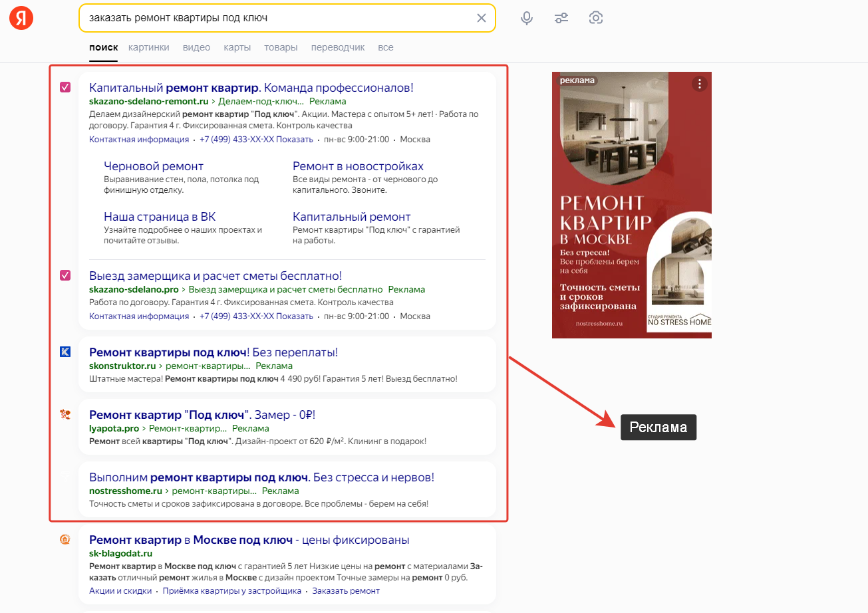Open the Yandex logo home page
Screen dimensions: 868x613
pos(21,18)
